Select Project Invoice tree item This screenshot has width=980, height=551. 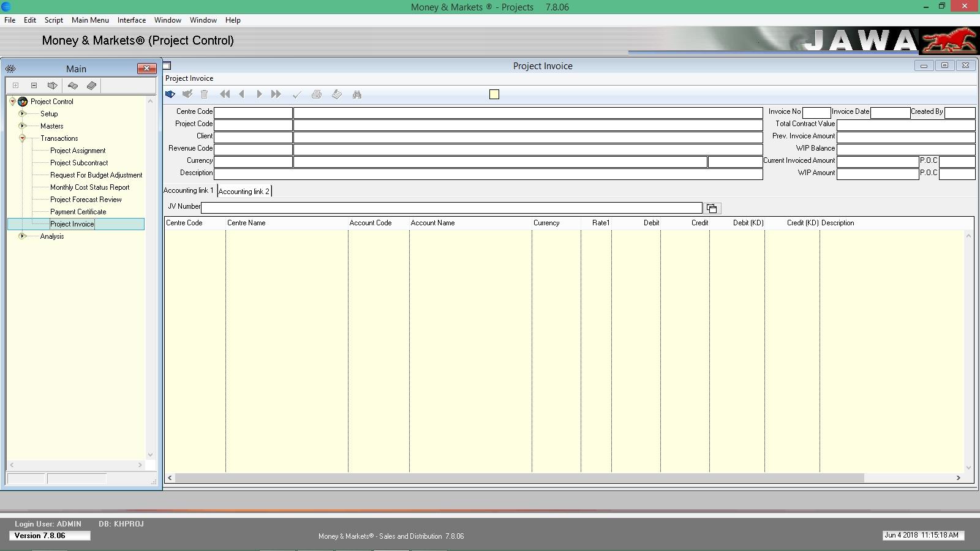point(72,224)
